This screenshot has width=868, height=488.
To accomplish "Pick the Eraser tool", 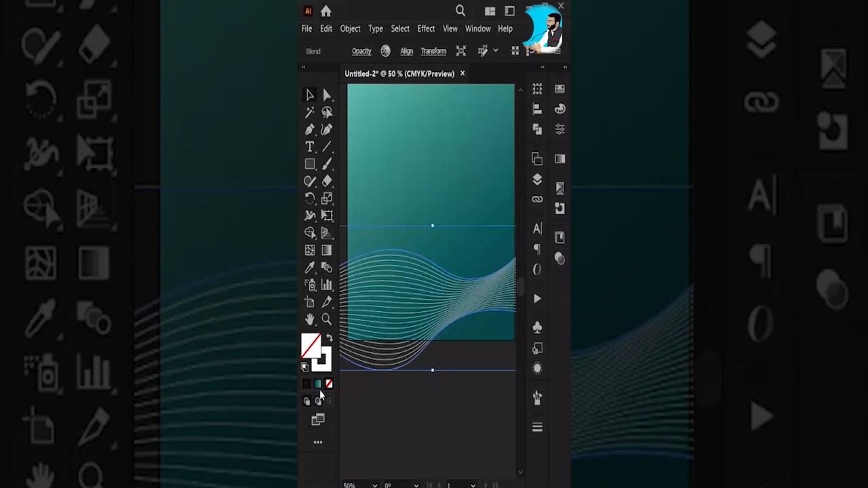I will pos(327,181).
